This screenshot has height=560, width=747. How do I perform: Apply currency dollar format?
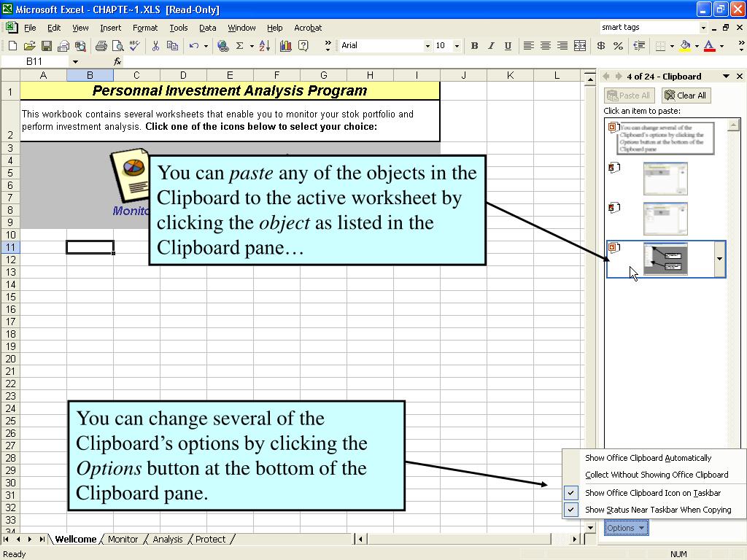pos(601,46)
